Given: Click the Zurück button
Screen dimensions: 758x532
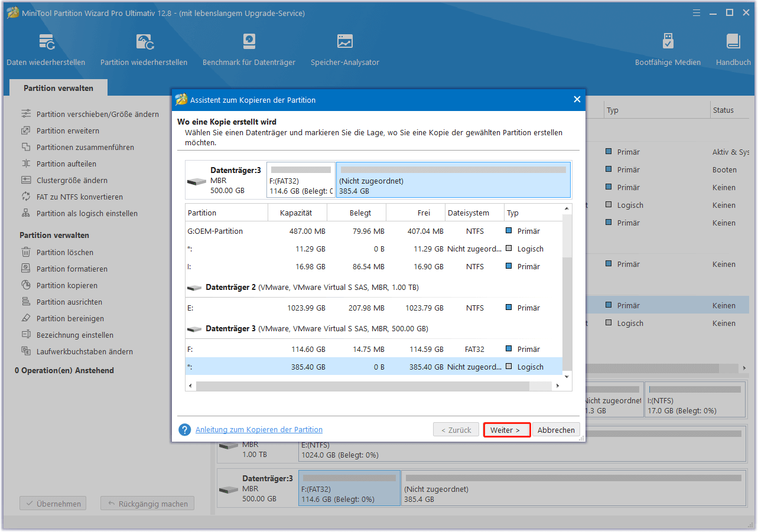Looking at the screenshot, I should [x=456, y=430].
